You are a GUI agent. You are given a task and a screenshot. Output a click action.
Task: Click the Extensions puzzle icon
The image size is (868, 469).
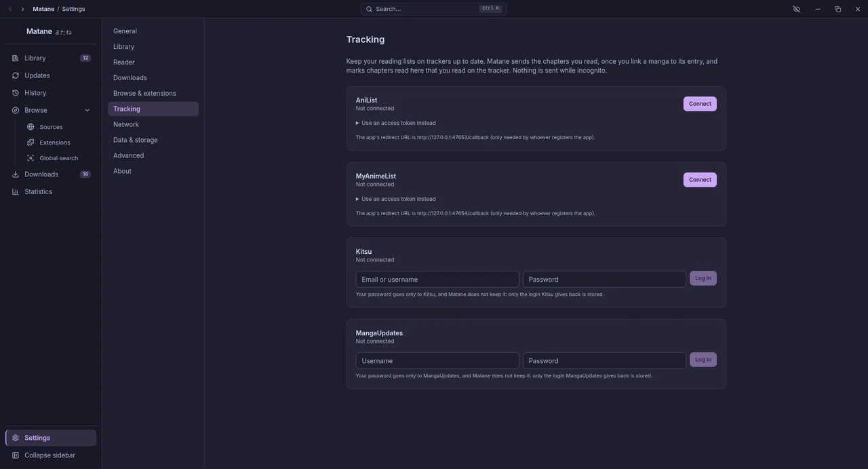(31, 143)
